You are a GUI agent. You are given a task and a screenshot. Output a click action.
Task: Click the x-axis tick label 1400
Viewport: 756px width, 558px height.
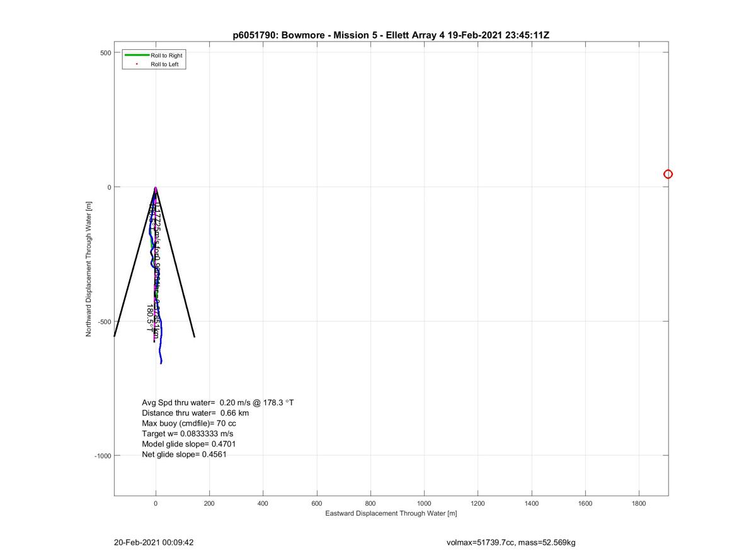click(x=532, y=504)
